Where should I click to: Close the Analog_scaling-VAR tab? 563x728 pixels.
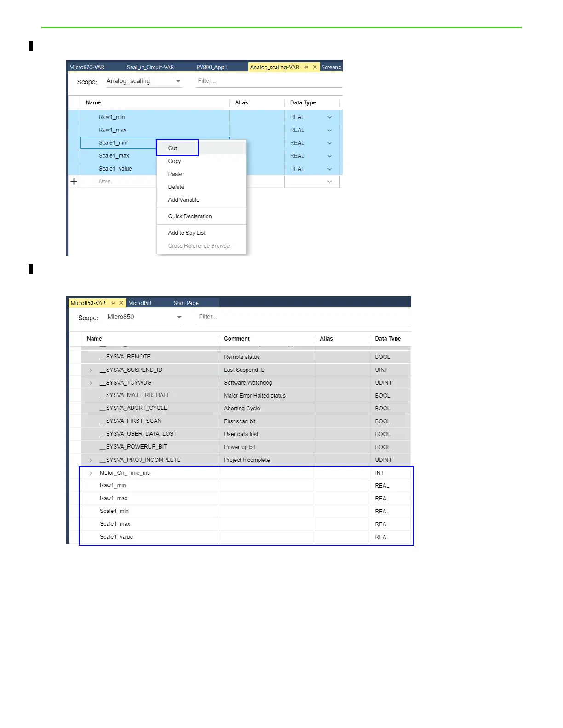pos(315,67)
